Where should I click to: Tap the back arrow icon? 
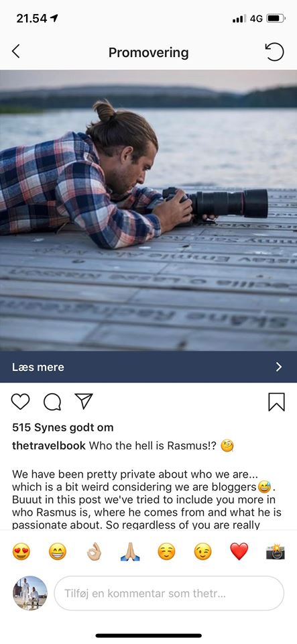(15, 52)
